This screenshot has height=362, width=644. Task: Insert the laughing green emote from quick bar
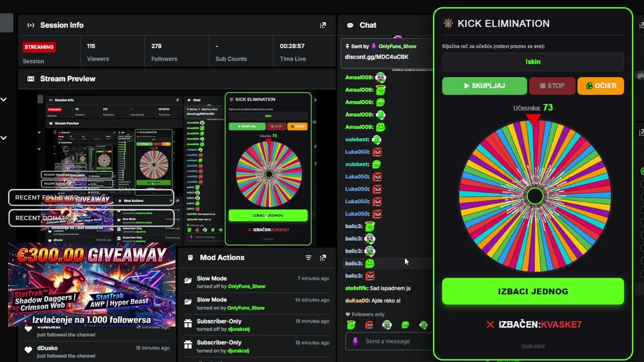pos(405,325)
